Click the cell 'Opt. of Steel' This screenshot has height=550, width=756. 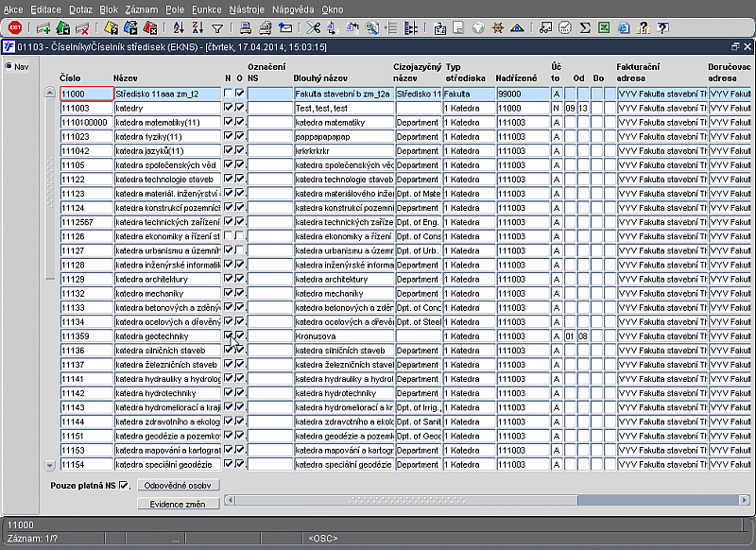click(x=419, y=321)
